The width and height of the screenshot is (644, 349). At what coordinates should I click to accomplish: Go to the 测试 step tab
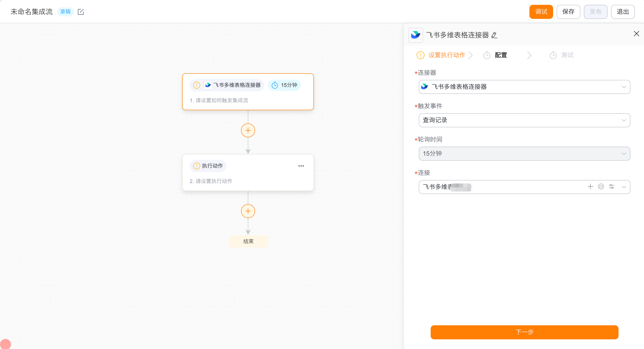coord(567,55)
